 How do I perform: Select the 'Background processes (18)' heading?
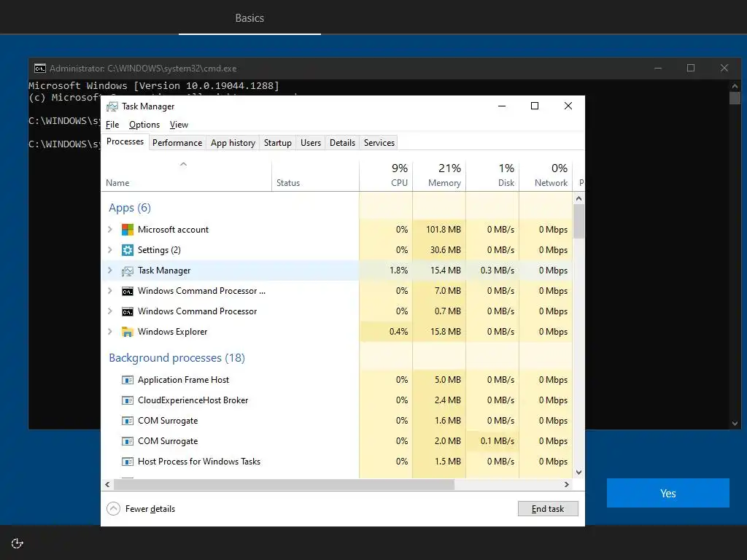point(177,358)
